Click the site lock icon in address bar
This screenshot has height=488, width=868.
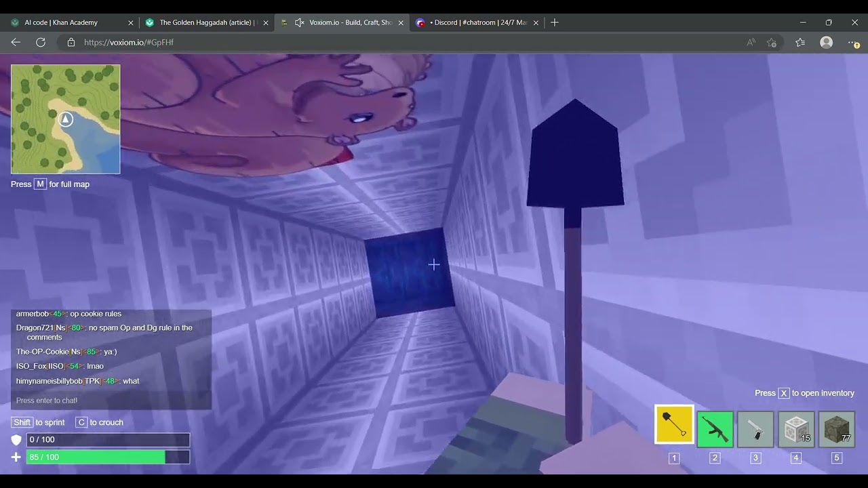tap(71, 42)
